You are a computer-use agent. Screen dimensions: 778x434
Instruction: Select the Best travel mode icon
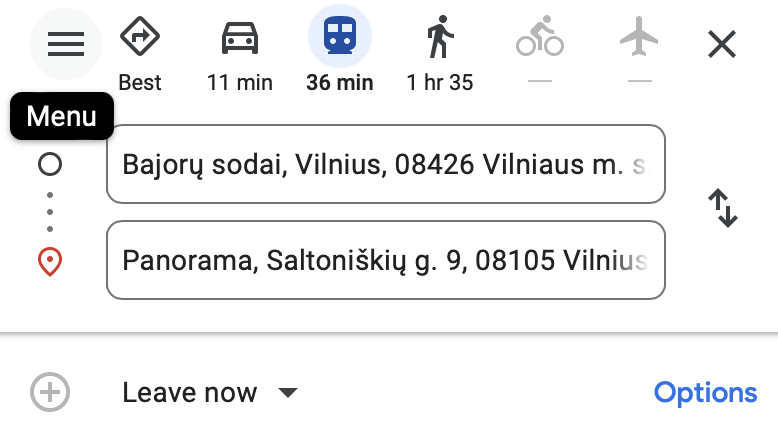click(140, 40)
